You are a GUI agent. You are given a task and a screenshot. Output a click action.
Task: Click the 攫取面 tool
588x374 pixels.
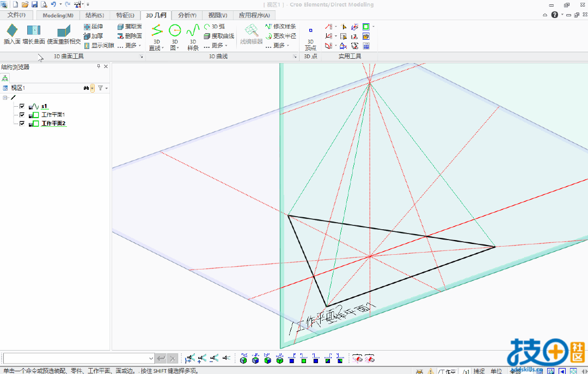(x=130, y=27)
